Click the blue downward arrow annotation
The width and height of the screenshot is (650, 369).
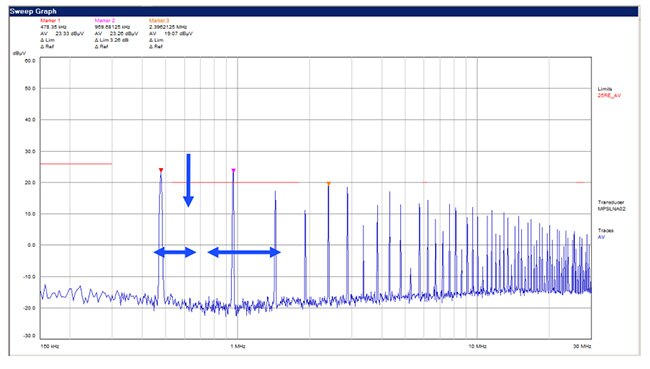[188, 180]
